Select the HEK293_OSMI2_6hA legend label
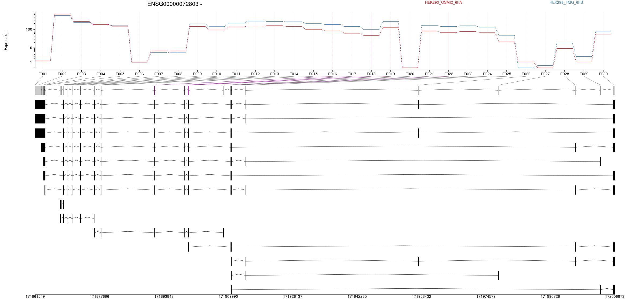Screen dimensions: 644x301 point(443,2)
